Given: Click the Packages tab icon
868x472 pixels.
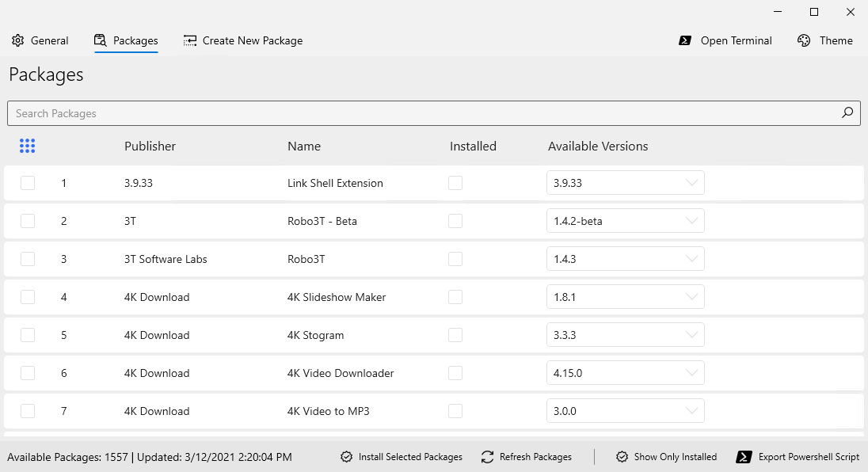Looking at the screenshot, I should point(101,40).
